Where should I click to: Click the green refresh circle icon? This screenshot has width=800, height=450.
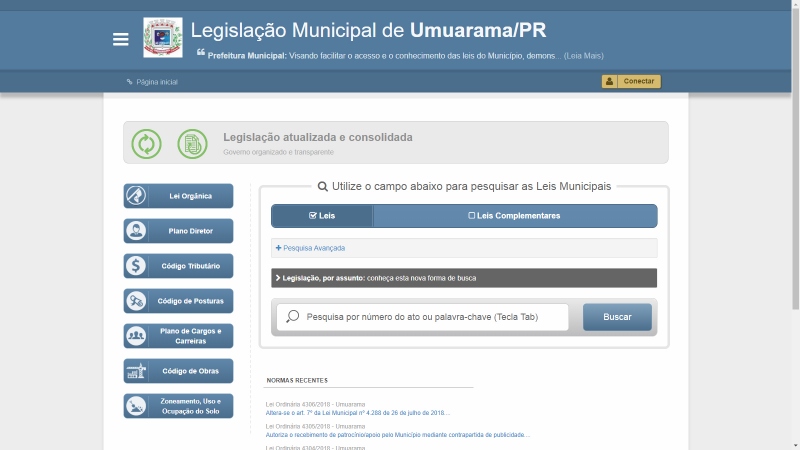click(x=146, y=143)
